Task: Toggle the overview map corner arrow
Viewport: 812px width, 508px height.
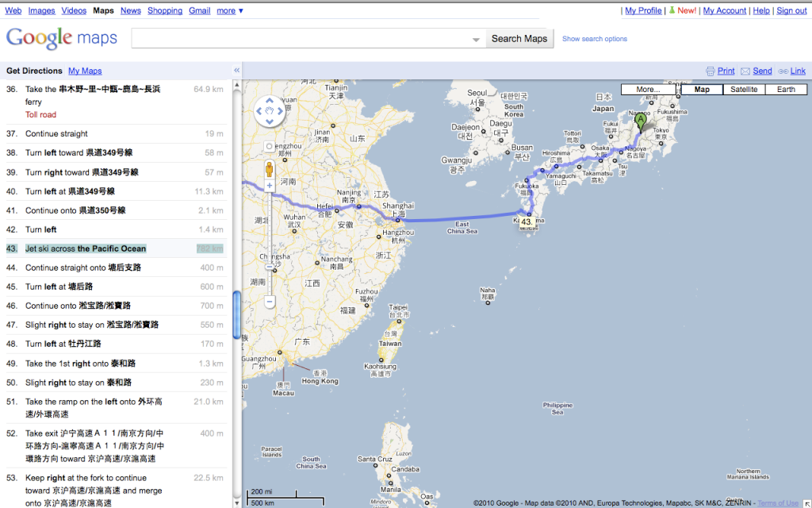Action: [x=806, y=503]
